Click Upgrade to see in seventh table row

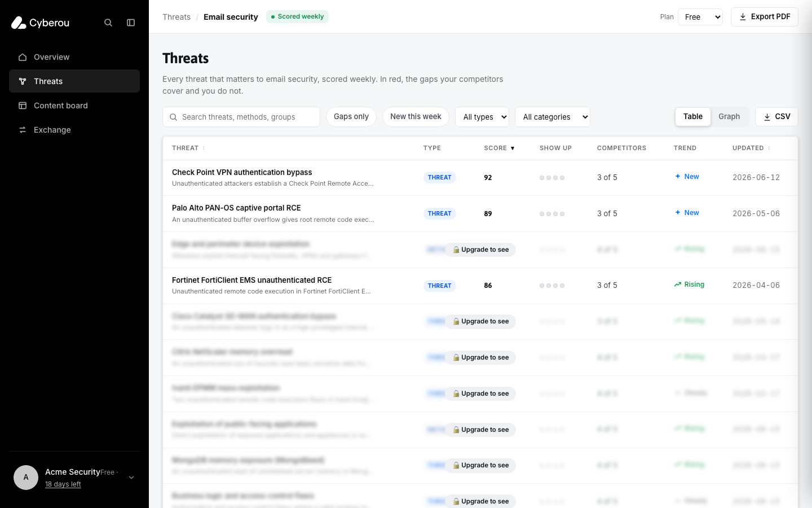481,393
